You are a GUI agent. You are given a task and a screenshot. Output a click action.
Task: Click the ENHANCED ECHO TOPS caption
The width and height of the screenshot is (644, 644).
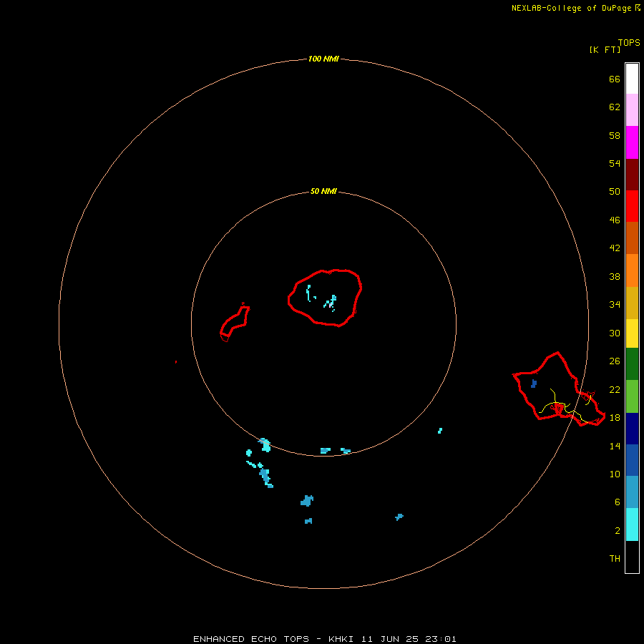point(324,639)
